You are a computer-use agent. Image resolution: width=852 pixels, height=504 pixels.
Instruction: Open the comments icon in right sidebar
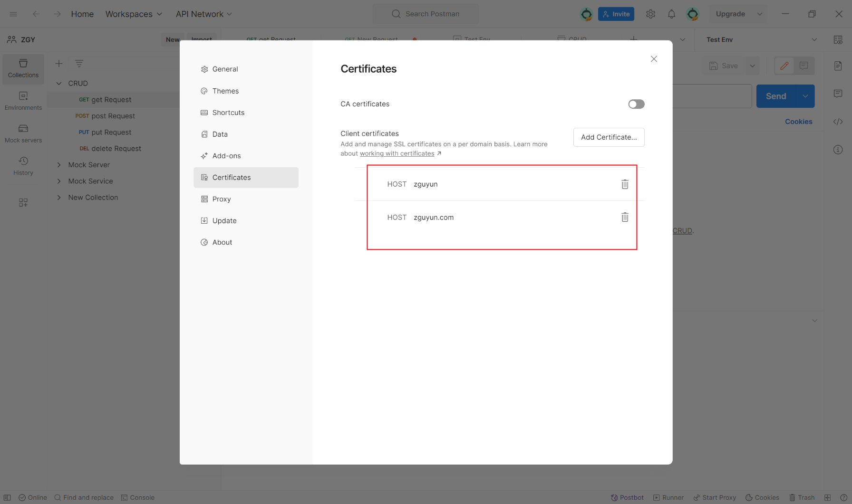pos(838,94)
